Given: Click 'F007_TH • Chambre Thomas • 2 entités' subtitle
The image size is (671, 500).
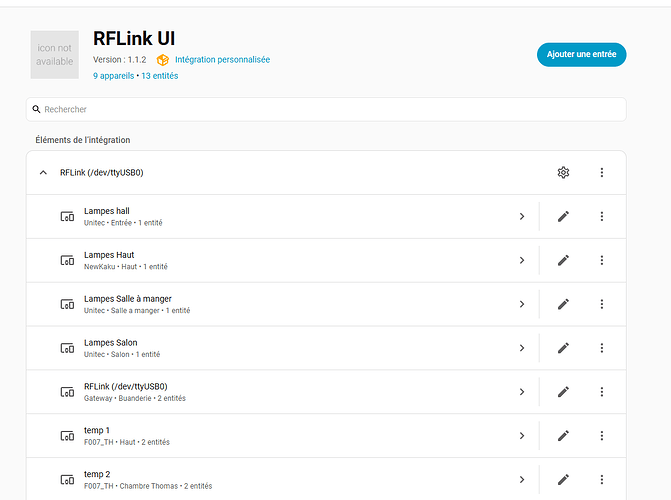Looking at the screenshot, I should coord(148,486).
